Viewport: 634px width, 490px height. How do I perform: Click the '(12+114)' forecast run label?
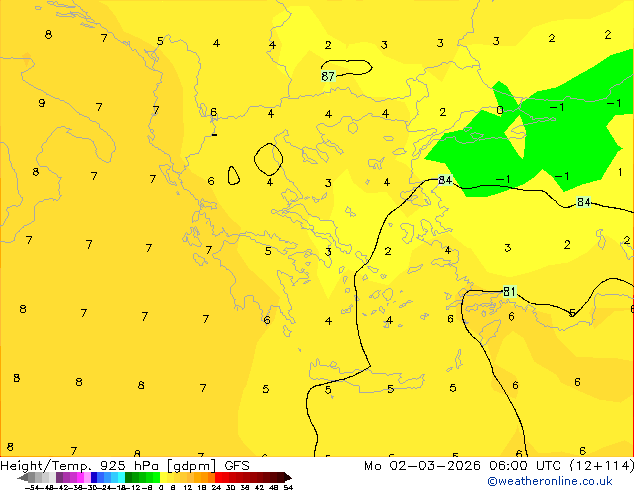(x=601, y=466)
